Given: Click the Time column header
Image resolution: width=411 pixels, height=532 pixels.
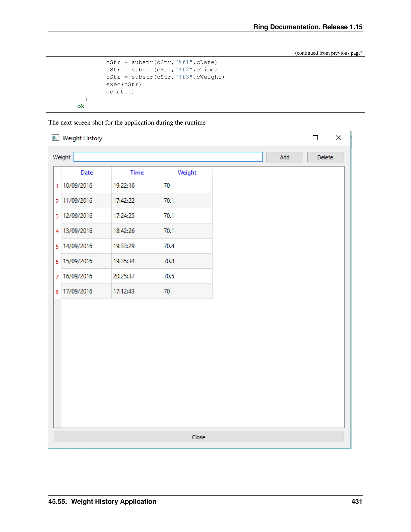Looking at the screenshot, I should point(137,172).
